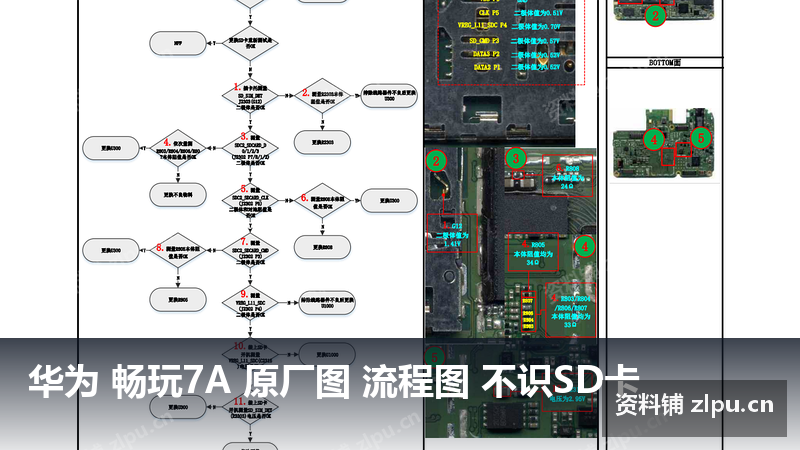Select the U300 box left of step 4

click(x=111, y=148)
